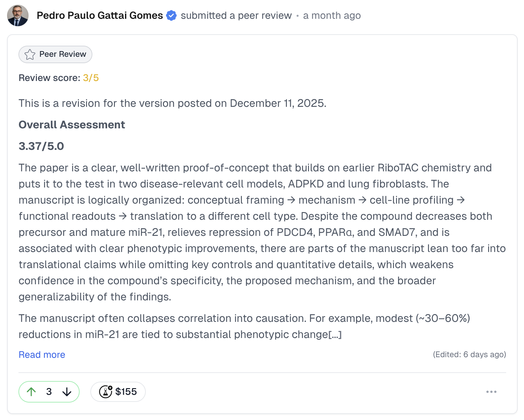Open options via the ellipsis expander
Viewport: 524px width, 420px height.
pos(491,391)
